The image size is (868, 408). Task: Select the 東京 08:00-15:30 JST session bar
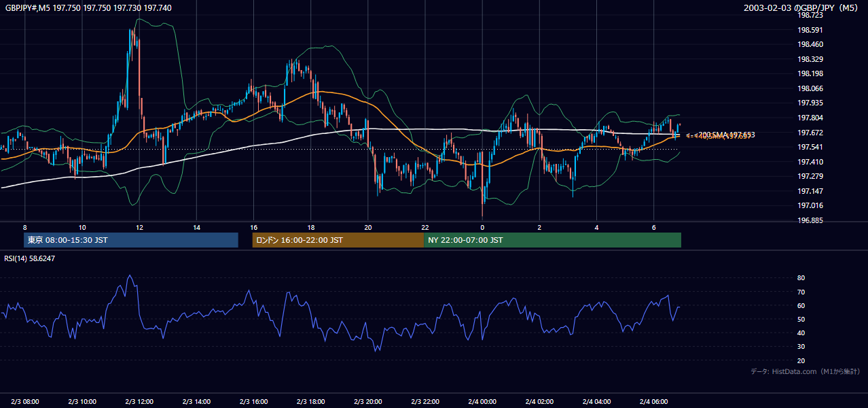(x=131, y=240)
